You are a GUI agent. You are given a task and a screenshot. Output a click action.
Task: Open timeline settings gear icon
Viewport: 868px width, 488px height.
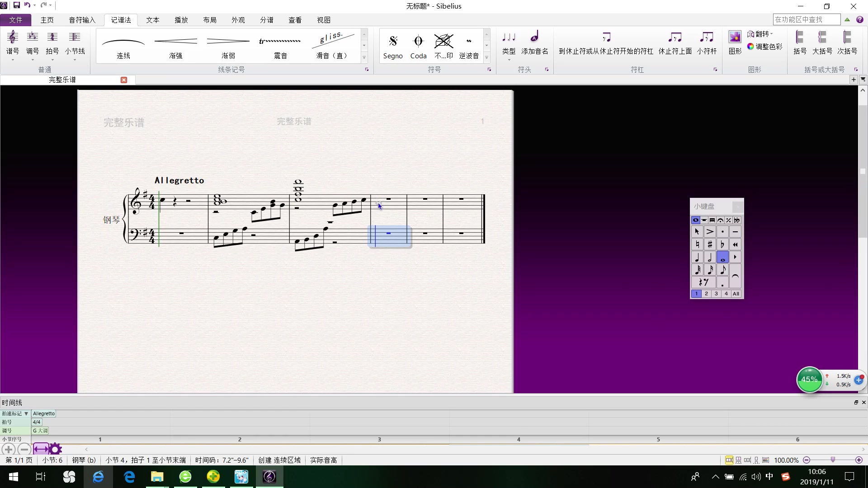tap(56, 449)
